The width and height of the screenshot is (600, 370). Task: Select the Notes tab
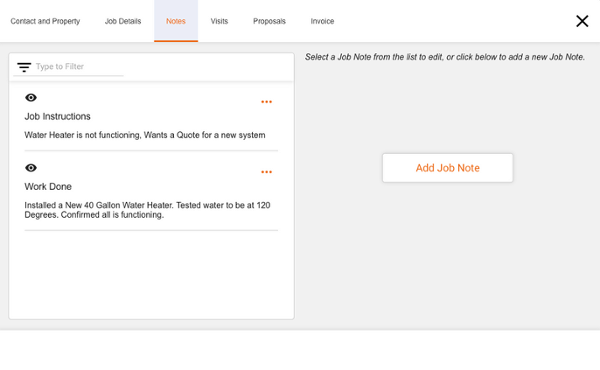click(x=176, y=21)
